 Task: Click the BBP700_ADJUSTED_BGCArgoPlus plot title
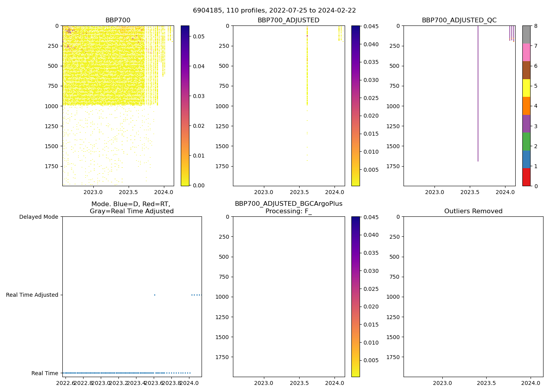tap(288, 207)
